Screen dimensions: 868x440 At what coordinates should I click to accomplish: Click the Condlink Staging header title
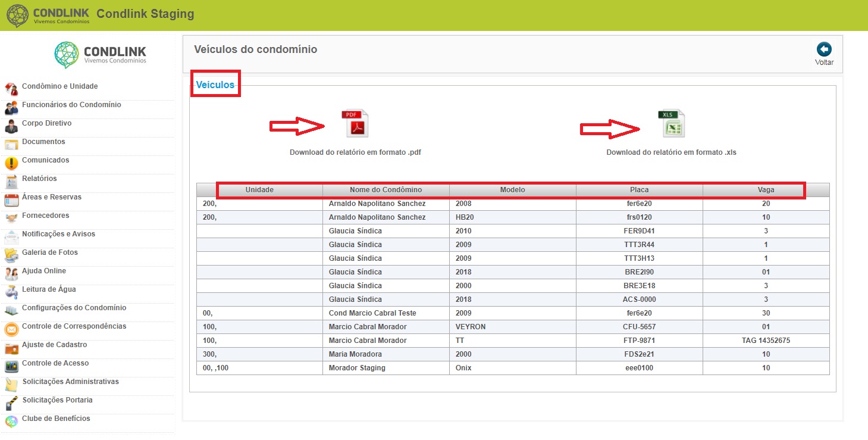[x=145, y=14]
